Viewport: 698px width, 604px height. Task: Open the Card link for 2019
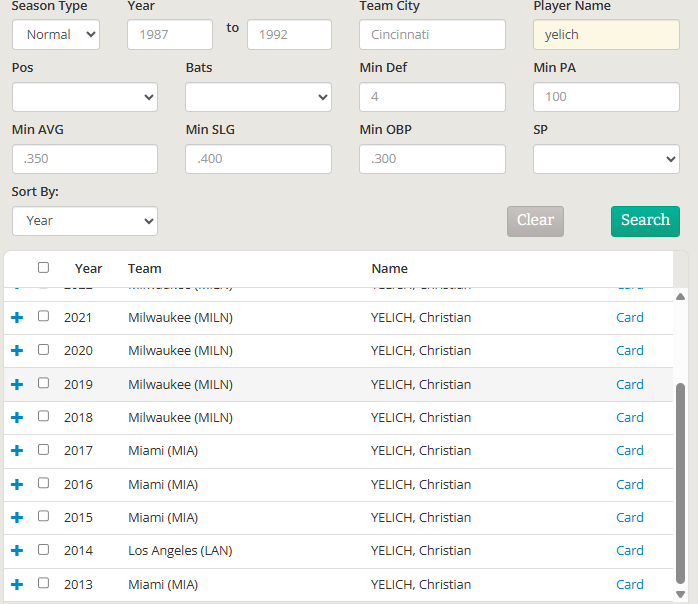pyautogui.click(x=629, y=384)
